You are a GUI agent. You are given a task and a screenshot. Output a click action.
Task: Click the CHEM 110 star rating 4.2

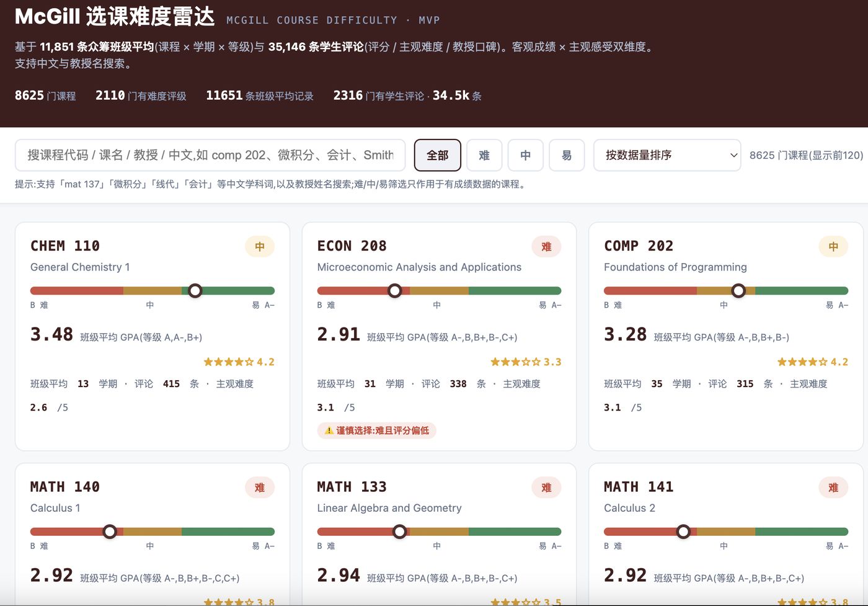[x=239, y=362]
